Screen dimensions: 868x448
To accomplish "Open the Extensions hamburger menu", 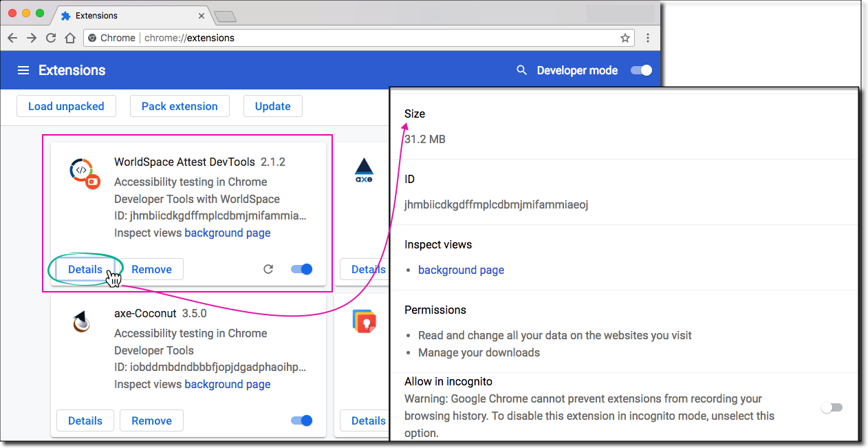I will [23, 70].
